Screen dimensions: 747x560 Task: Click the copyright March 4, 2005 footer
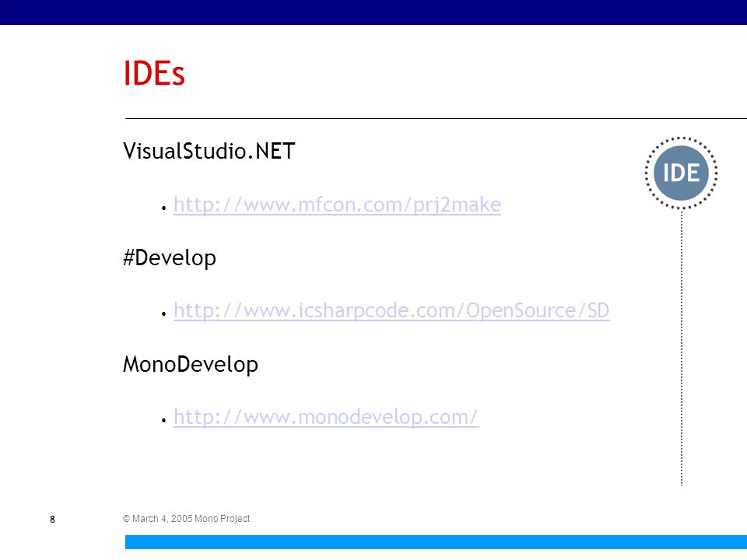[x=186, y=519]
